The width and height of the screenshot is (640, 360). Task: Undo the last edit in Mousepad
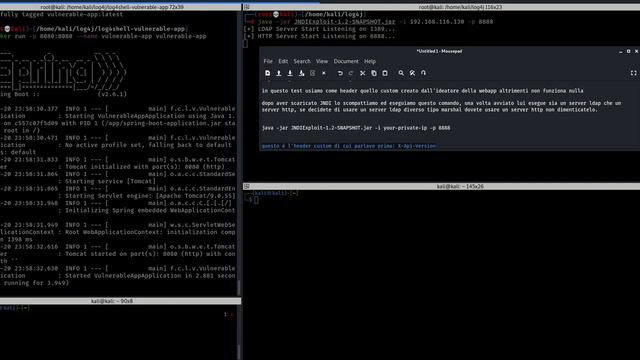coord(340,73)
